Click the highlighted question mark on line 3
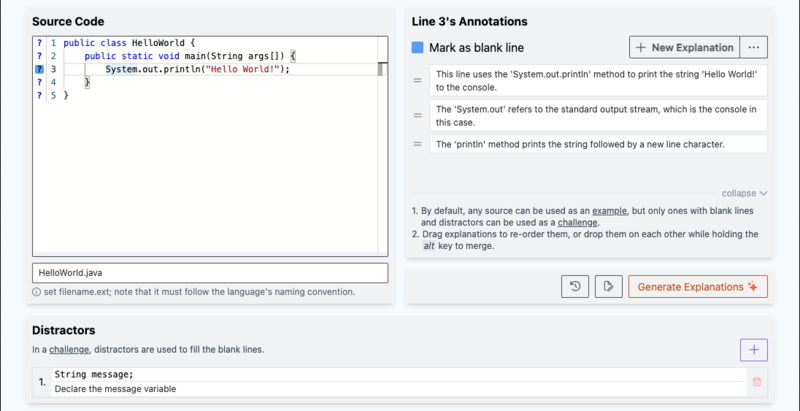 (x=39, y=69)
